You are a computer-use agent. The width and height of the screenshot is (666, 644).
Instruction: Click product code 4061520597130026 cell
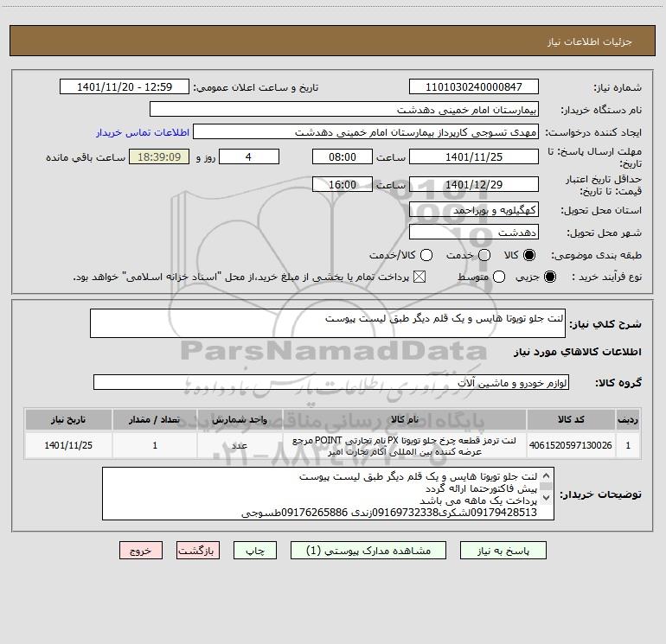(571, 445)
